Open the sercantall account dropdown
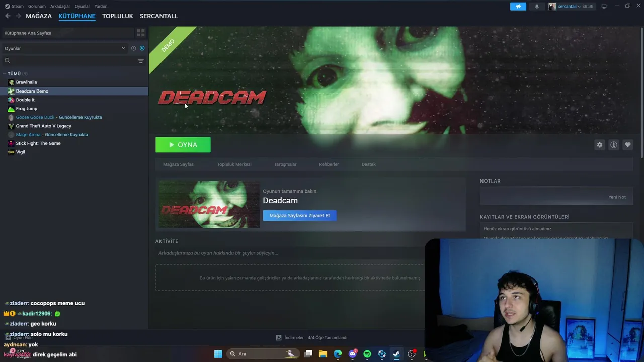Screen dimensions: 644x362 572,6
